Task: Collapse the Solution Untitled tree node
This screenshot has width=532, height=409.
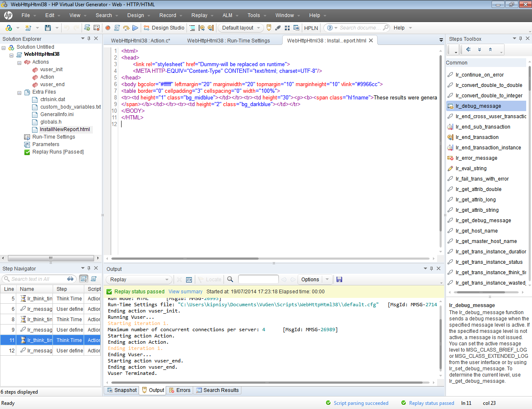Action: click(4, 47)
